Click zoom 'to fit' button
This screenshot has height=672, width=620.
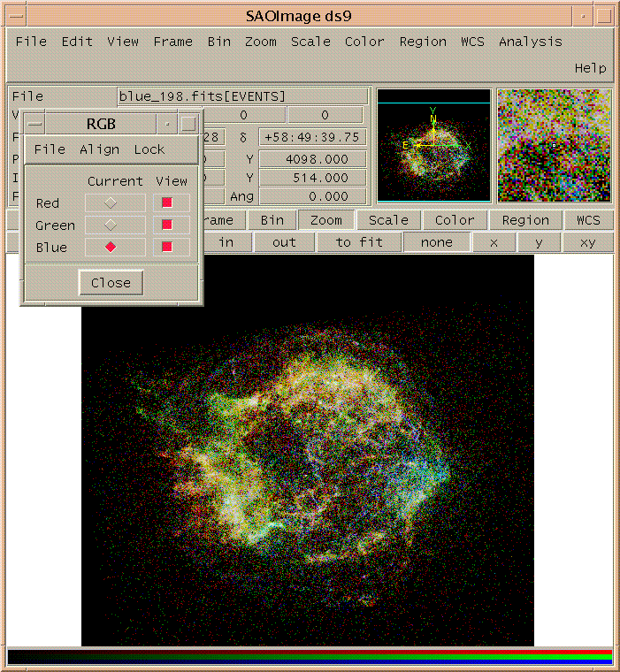[359, 242]
